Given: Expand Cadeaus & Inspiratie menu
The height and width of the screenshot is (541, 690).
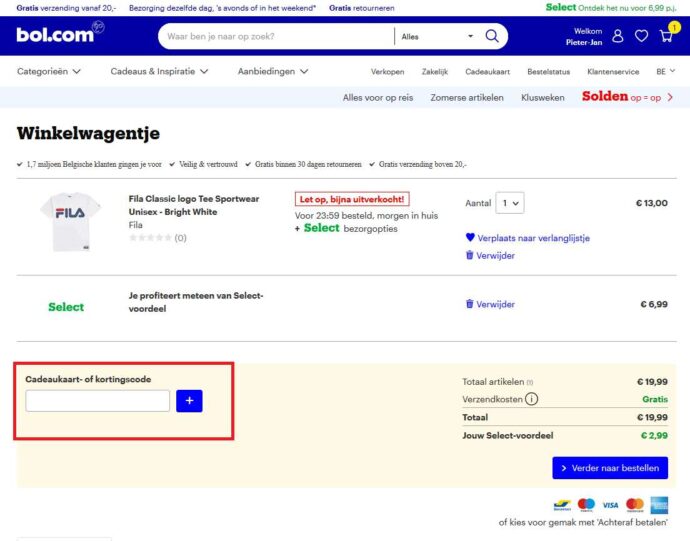Looking at the screenshot, I should [159, 71].
